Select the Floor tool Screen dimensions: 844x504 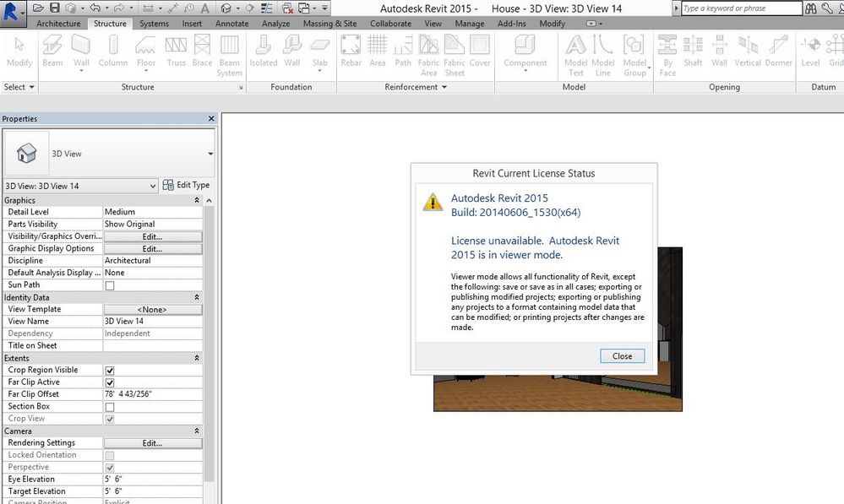(x=146, y=52)
